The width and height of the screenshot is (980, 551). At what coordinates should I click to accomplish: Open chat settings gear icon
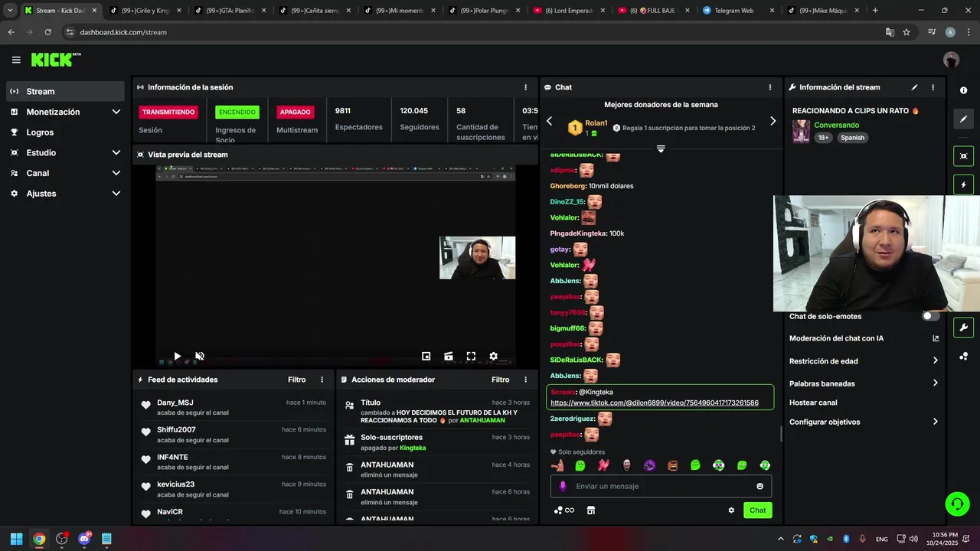point(731,510)
